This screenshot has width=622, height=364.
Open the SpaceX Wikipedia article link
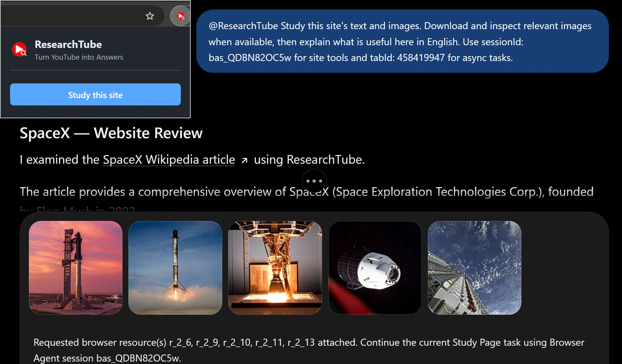tap(169, 160)
